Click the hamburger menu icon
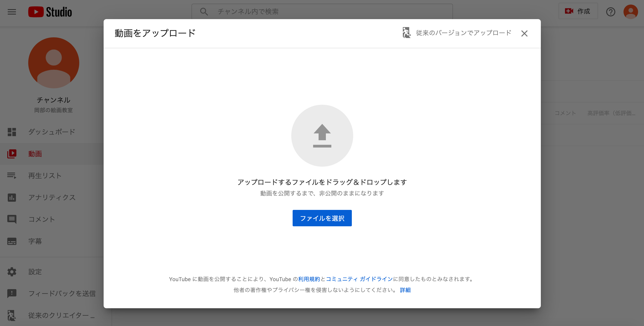Image resolution: width=644 pixels, height=326 pixels. tap(12, 12)
